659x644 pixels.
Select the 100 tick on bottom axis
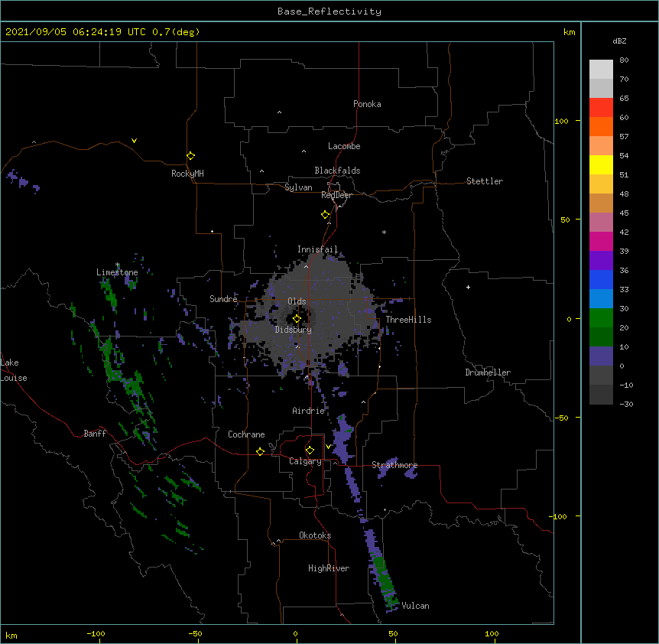click(492, 634)
